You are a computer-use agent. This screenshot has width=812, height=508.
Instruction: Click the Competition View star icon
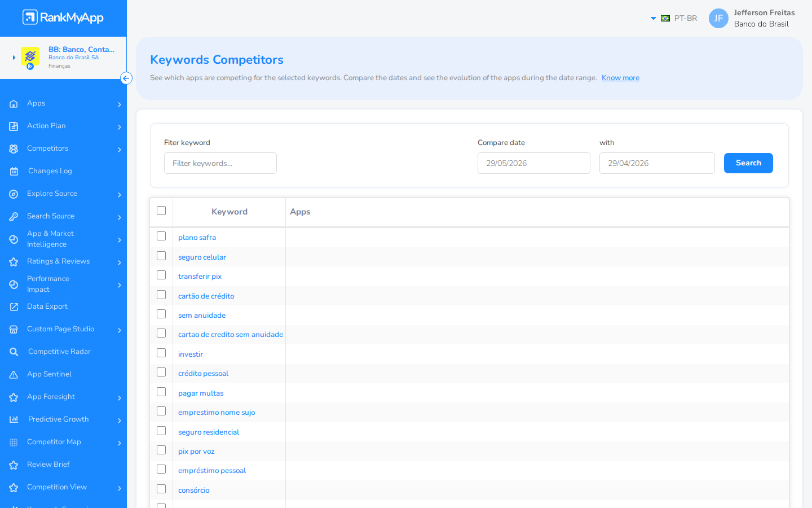[14, 488]
